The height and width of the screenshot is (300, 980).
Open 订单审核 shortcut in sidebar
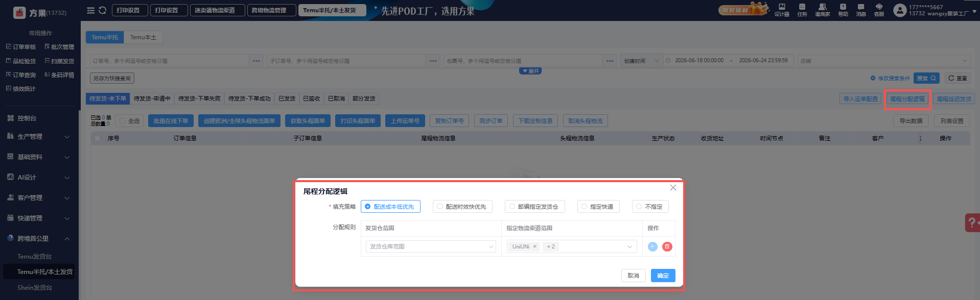pos(21,47)
